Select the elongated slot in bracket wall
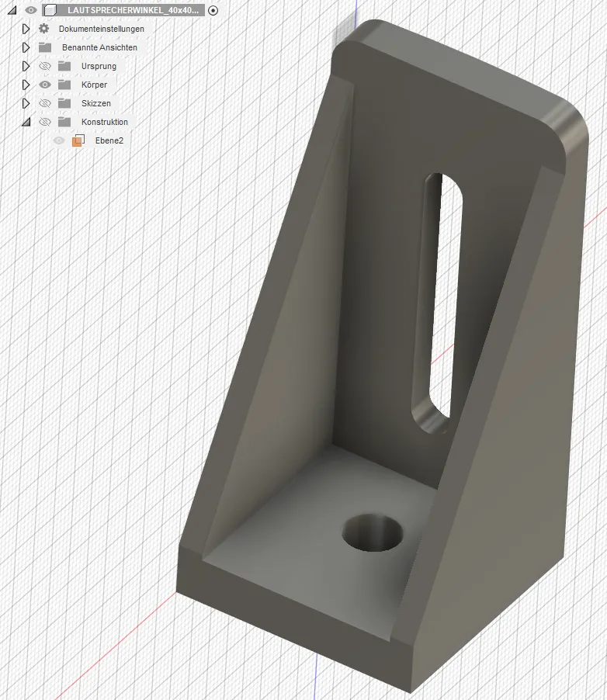Screen dimensions: 607x700 438,303
